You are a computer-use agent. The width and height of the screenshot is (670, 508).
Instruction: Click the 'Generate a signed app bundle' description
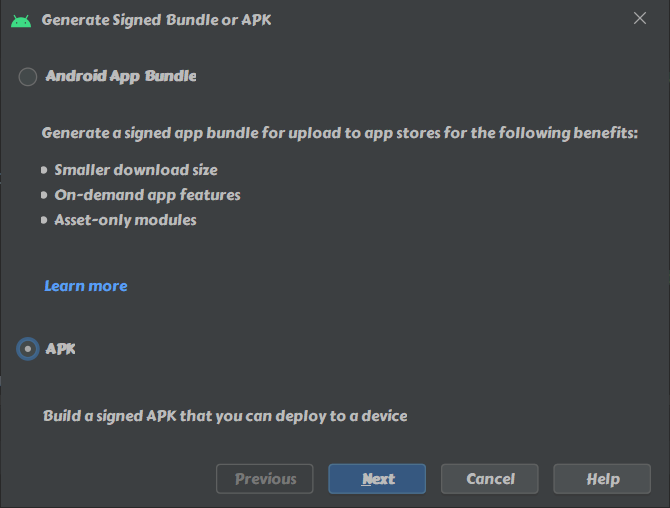[x=340, y=133]
